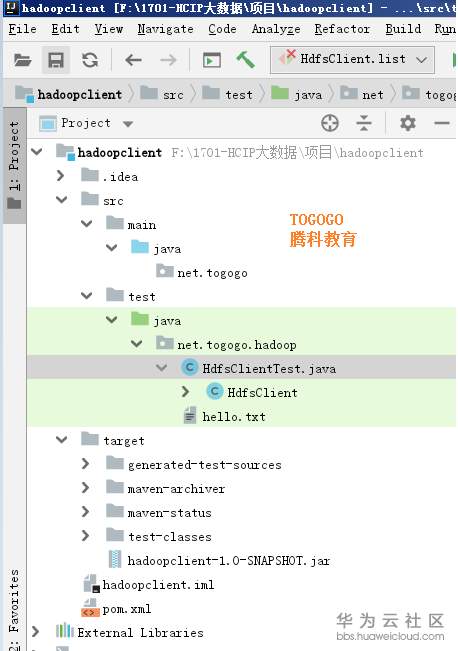This screenshot has height=651, width=458.
Task: Open the Build menu
Action: coord(403,29)
